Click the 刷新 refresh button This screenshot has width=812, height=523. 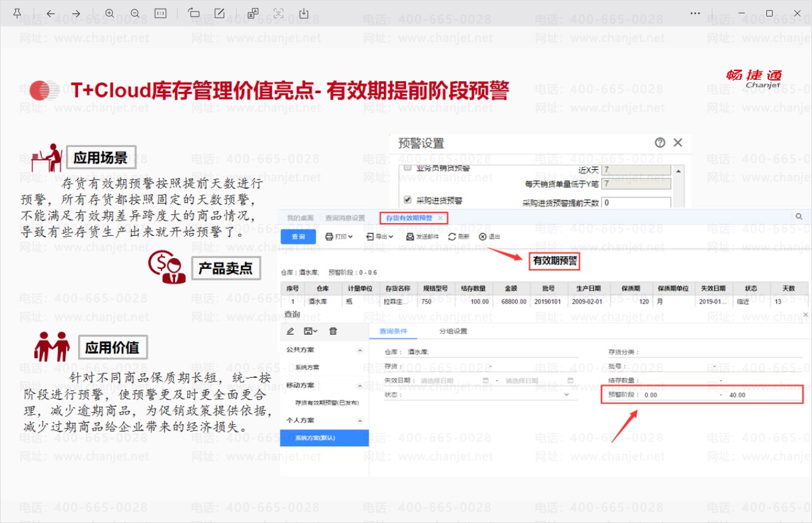click(x=459, y=236)
